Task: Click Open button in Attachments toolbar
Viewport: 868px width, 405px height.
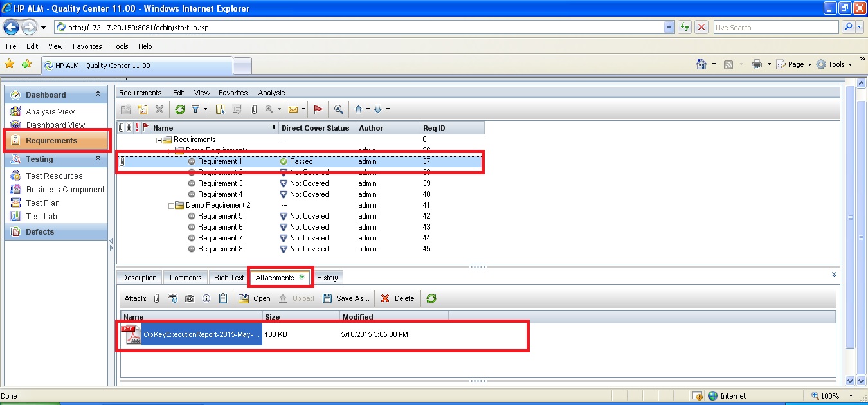Action: (255, 298)
